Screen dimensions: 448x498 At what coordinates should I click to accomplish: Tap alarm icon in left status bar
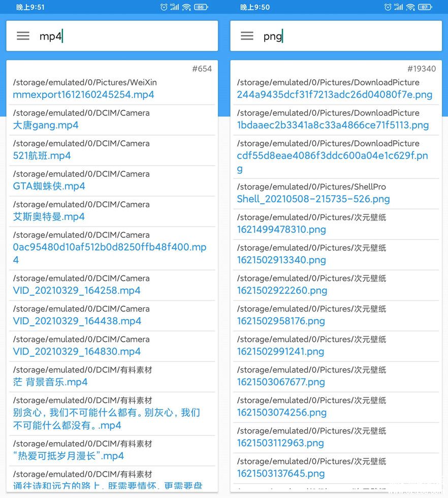tap(164, 7)
